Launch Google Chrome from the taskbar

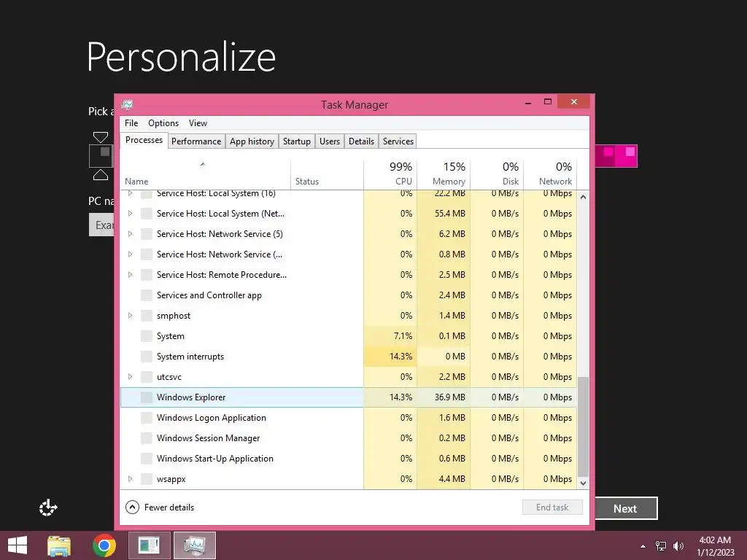[104, 545]
